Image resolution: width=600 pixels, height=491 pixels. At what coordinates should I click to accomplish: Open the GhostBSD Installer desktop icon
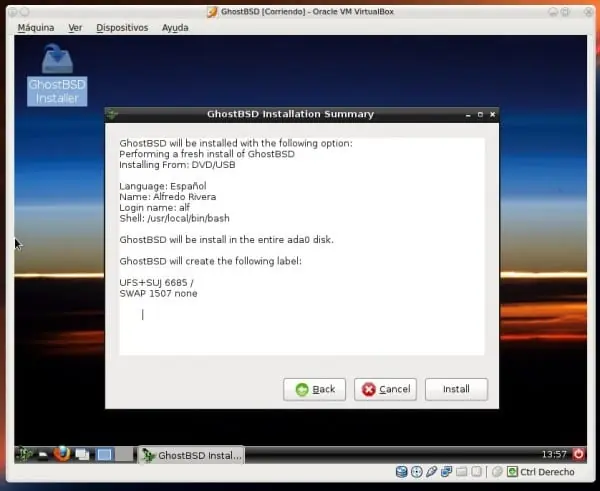(57, 75)
